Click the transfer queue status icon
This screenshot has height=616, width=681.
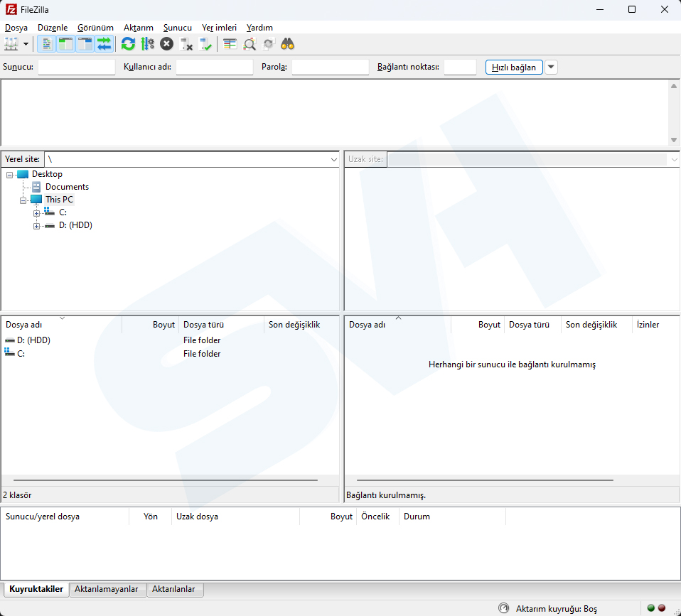pos(503,608)
